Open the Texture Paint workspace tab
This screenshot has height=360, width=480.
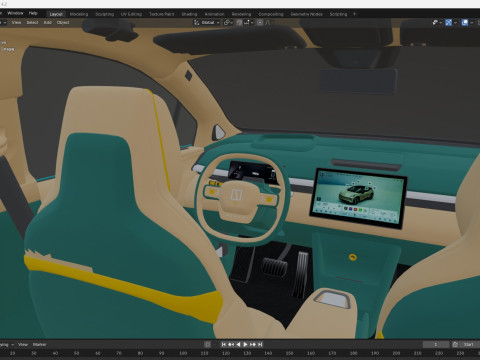point(161,14)
